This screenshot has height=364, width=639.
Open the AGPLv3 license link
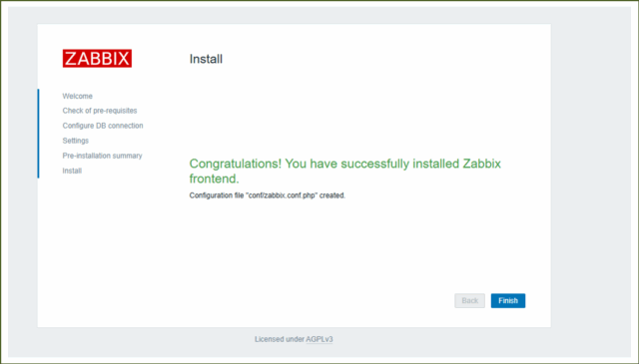(319, 339)
